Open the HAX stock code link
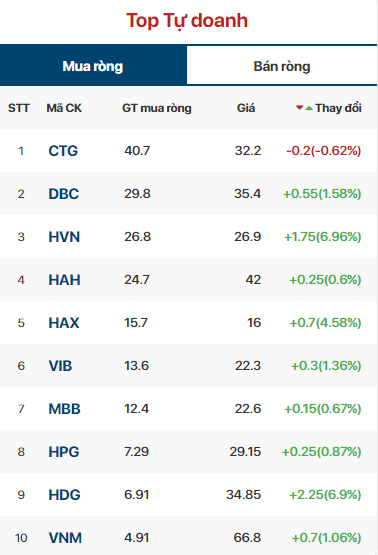 64,323
